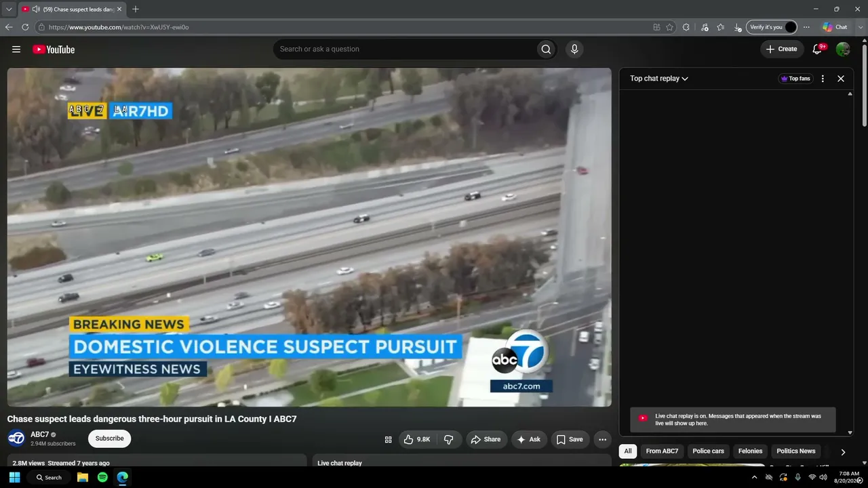
Task: Open the YouTube guide hamburger menu
Action: pyautogui.click(x=16, y=49)
